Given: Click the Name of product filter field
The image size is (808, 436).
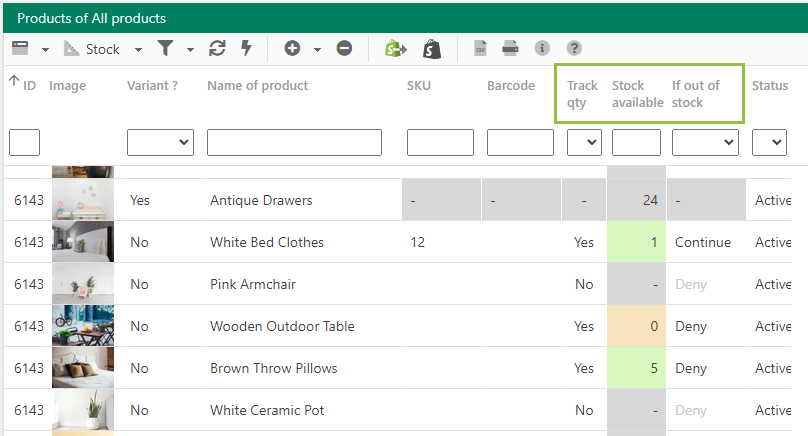Looking at the screenshot, I should 294,142.
